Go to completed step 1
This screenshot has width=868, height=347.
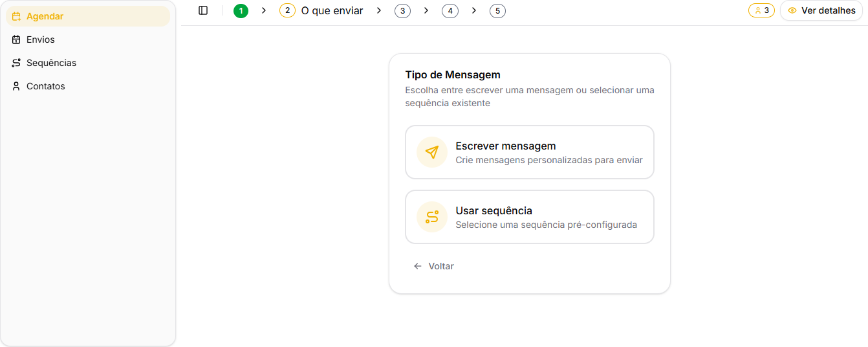(241, 10)
